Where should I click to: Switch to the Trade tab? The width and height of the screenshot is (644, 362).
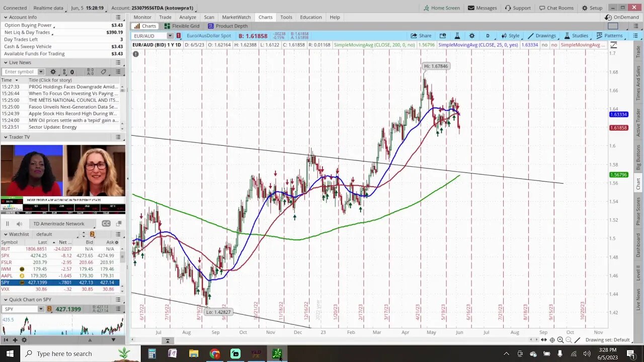click(x=165, y=17)
